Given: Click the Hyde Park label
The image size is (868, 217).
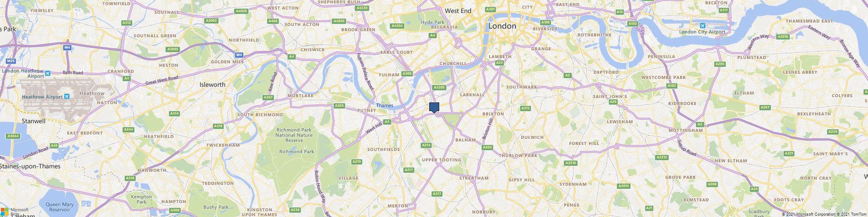Looking at the screenshot, I should 433,22.
